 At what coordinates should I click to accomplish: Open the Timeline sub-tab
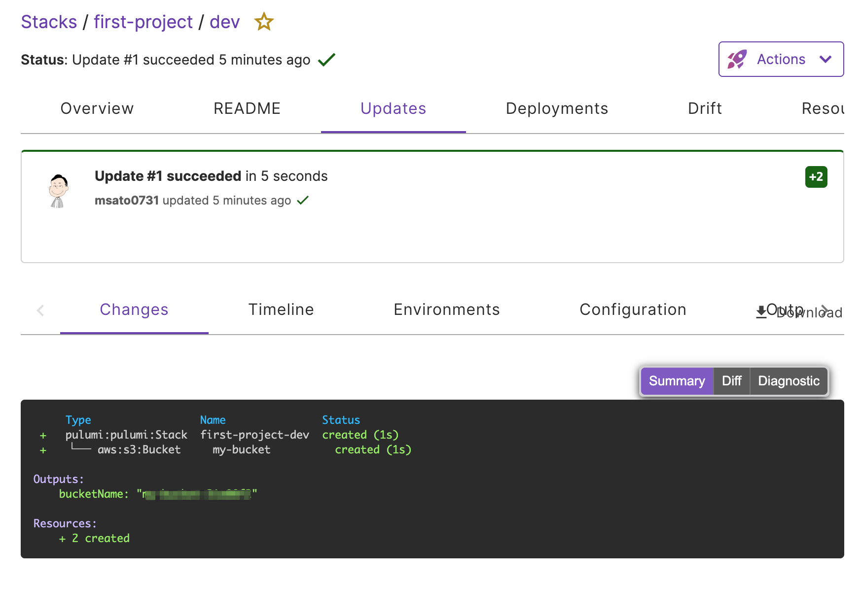pos(281,309)
